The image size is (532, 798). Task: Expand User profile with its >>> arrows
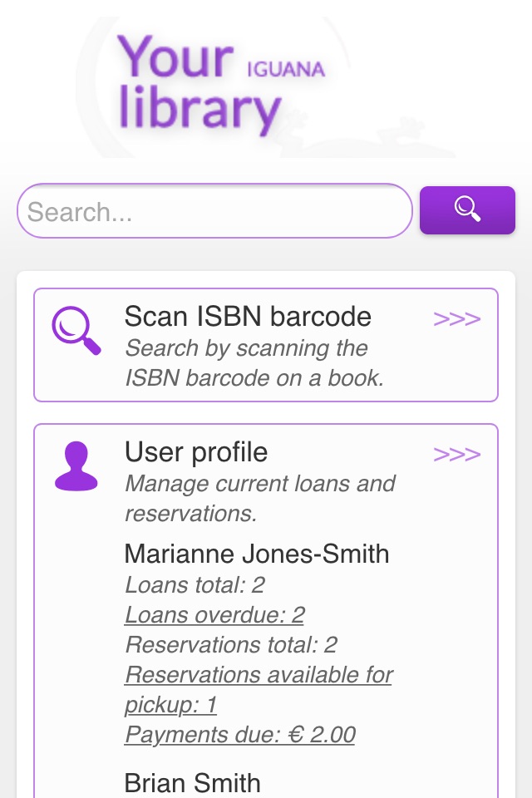tap(456, 455)
